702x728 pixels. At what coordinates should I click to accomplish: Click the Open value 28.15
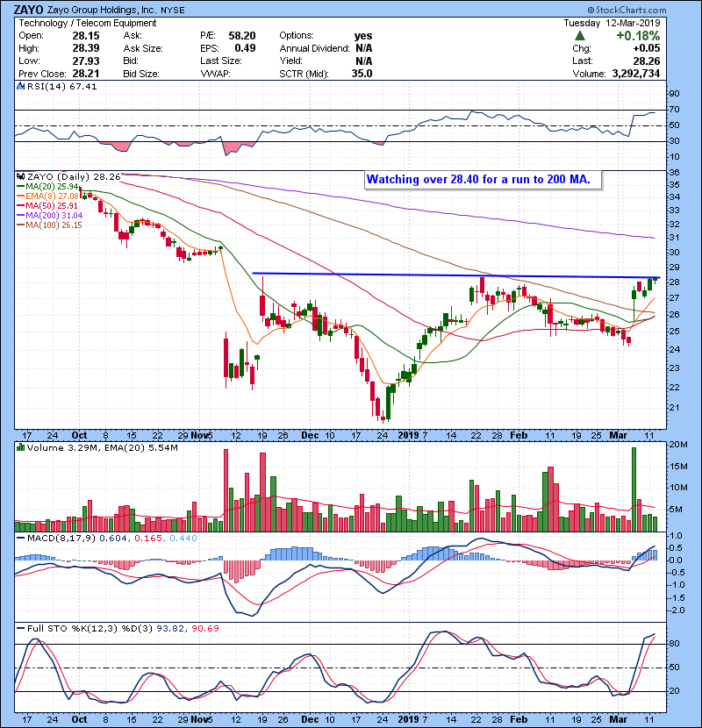point(85,36)
